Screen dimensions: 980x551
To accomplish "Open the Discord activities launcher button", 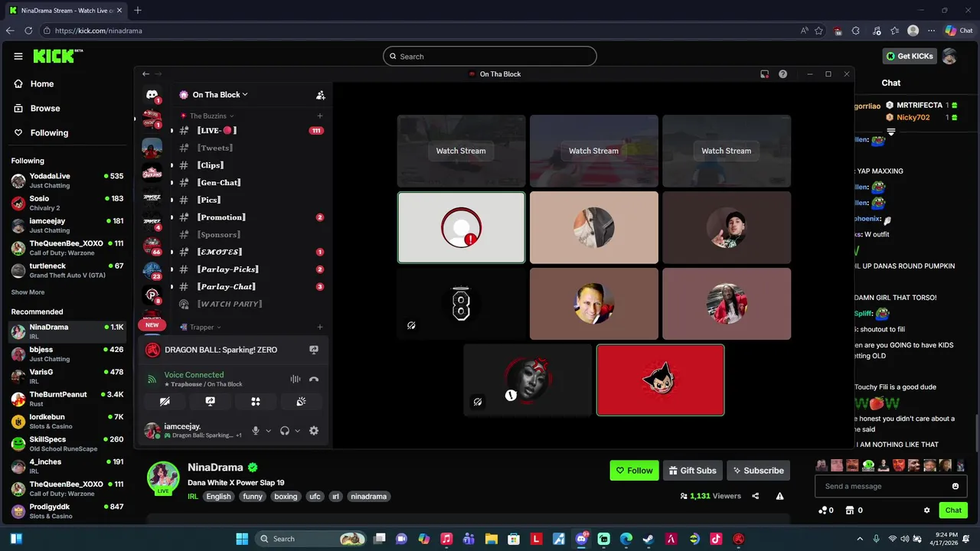I will coord(256,401).
